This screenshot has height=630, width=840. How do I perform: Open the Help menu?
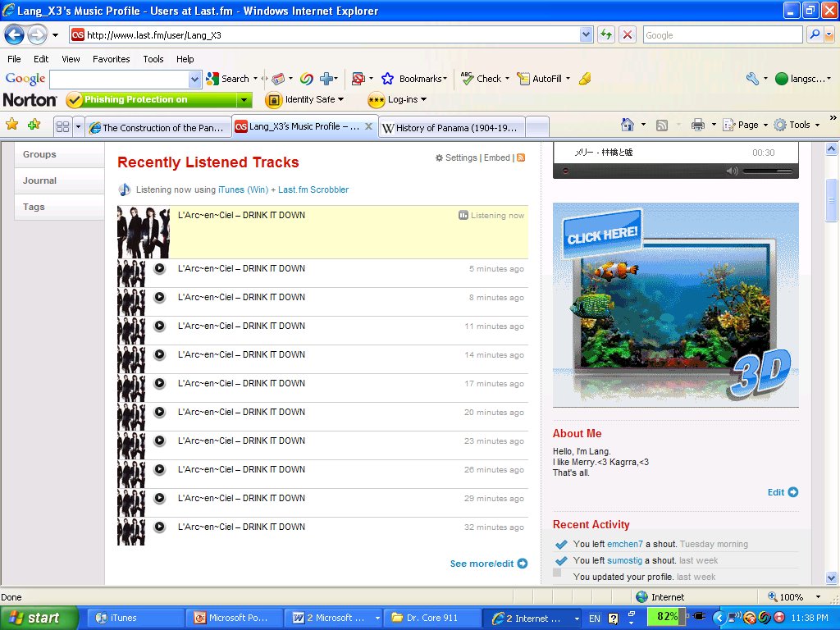pyautogui.click(x=185, y=59)
